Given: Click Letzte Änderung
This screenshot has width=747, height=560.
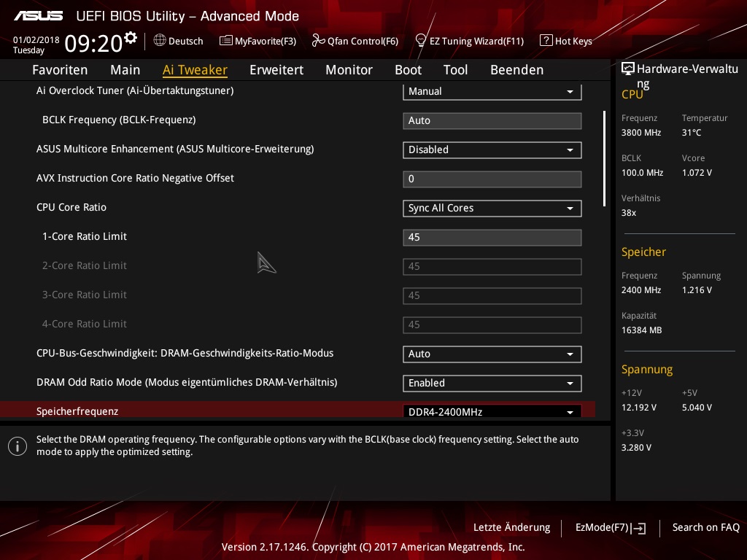Looking at the screenshot, I should [x=511, y=528].
